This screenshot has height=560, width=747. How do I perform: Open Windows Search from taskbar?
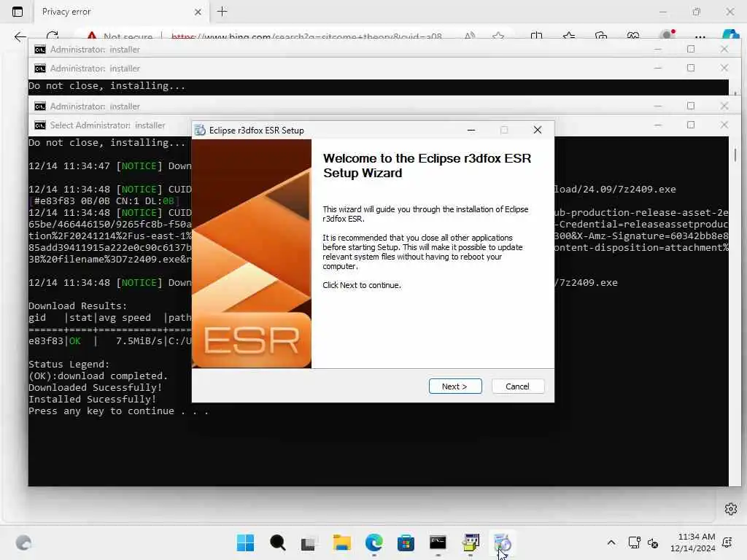(x=277, y=542)
